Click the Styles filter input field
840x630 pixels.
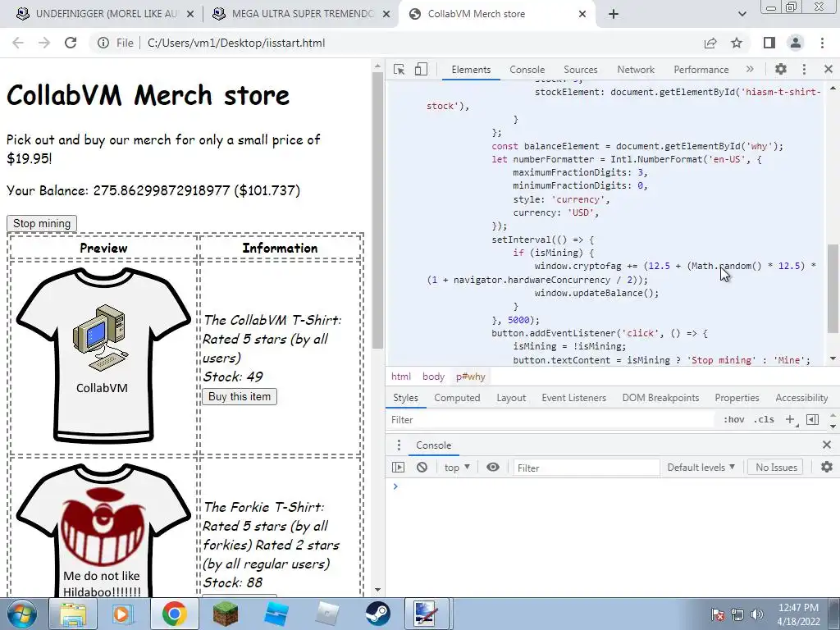(x=552, y=419)
